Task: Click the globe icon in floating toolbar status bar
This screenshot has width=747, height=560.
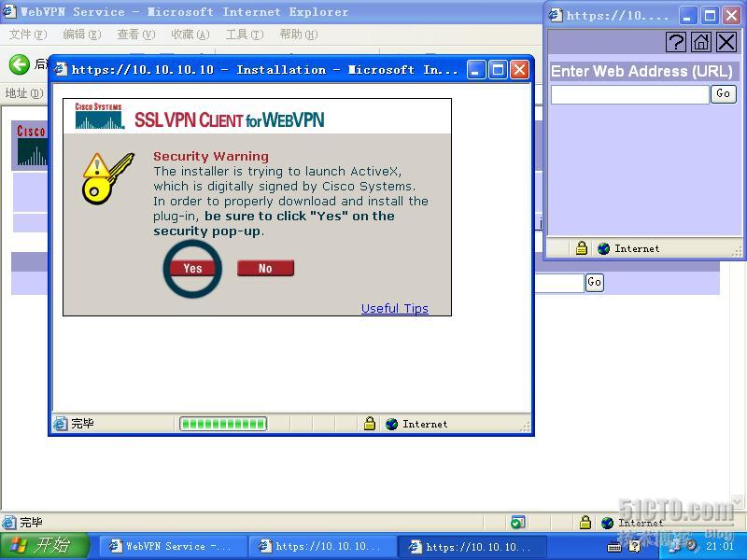Action: pyautogui.click(x=603, y=248)
